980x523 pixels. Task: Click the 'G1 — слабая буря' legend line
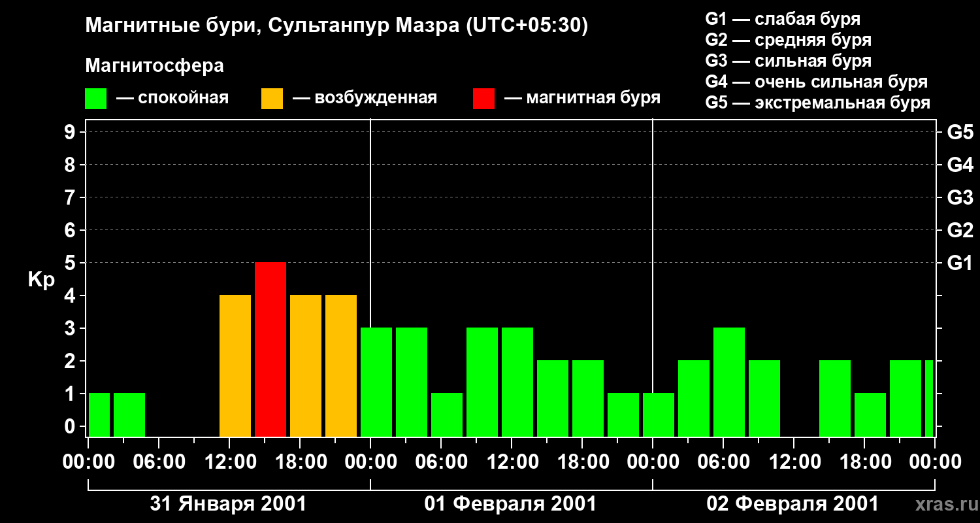[783, 19]
